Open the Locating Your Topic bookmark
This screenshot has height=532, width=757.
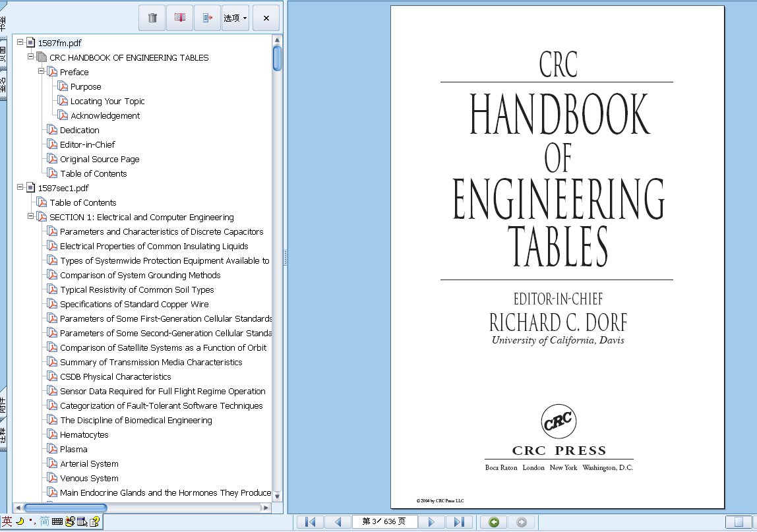tap(107, 102)
